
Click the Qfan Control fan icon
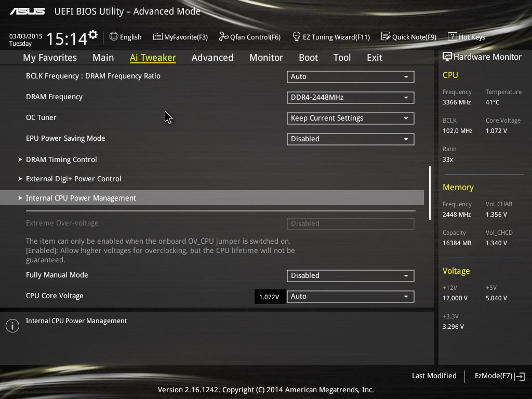click(x=223, y=36)
